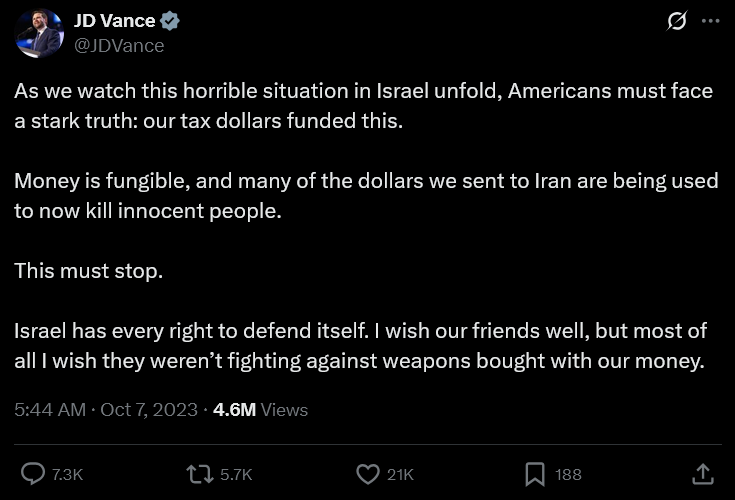Click the blue verified checkmark badge

(x=170, y=21)
